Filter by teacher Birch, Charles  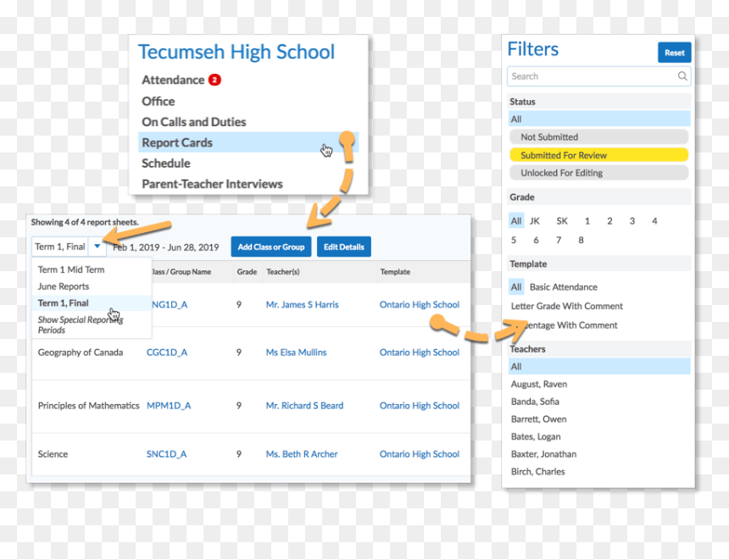pos(538,472)
